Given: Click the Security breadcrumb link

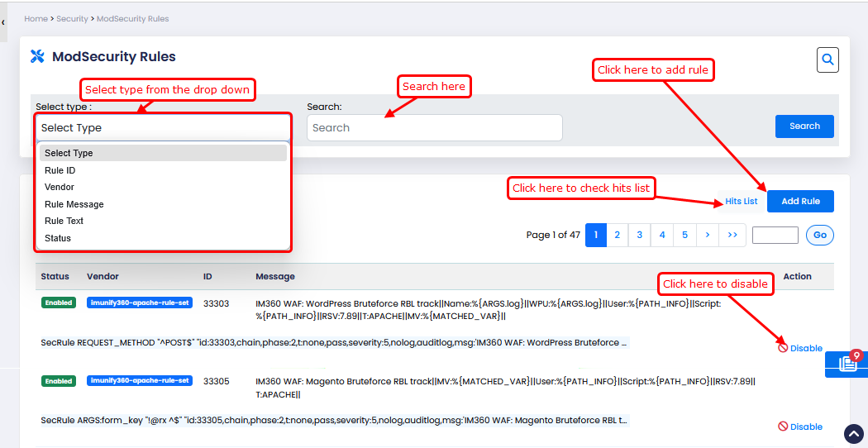Looking at the screenshot, I should (x=72, y=18).
